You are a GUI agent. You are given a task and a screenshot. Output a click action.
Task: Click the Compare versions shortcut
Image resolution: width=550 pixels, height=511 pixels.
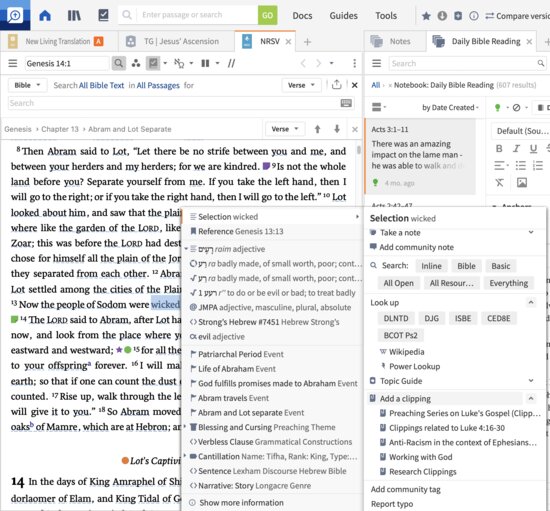(517, 16)
